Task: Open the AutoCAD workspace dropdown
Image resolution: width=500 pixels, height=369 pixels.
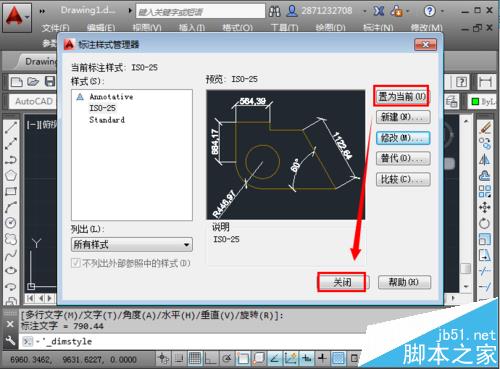Action: 34,101
